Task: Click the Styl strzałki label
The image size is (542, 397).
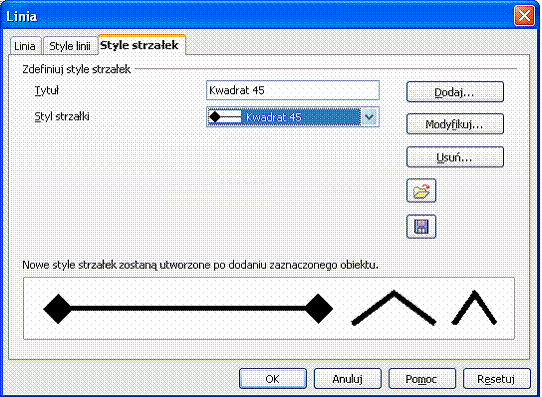Action: (62, 116)
